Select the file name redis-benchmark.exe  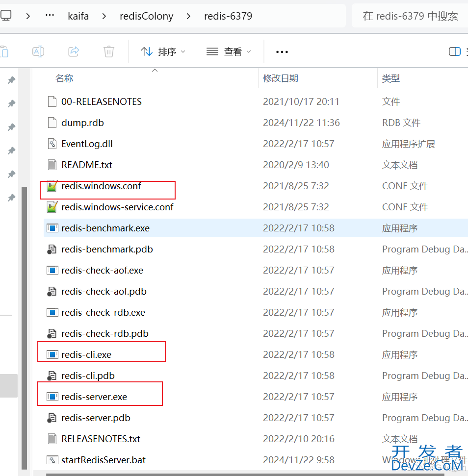click(x=105, y=228)
